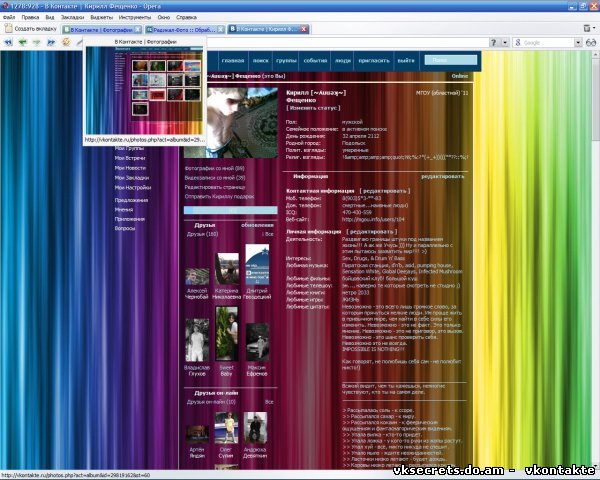Image resolution: width=600 pixels, height=480 pixels.
Task: Click the new tab page icon
Action: point(8,29)
